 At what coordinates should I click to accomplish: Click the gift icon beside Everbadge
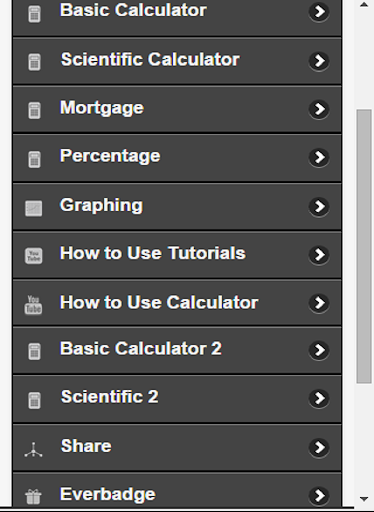[33, 496]
